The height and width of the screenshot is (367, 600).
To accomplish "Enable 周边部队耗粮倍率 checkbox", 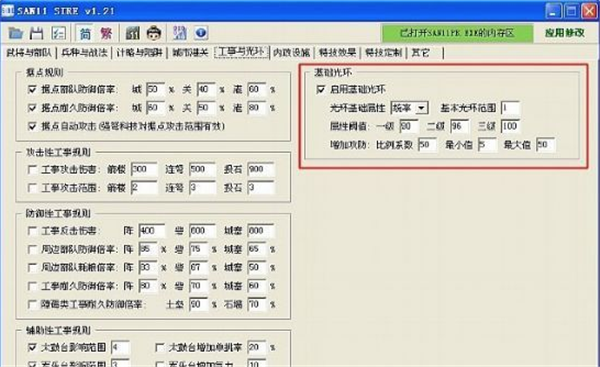I will (33, 268).
